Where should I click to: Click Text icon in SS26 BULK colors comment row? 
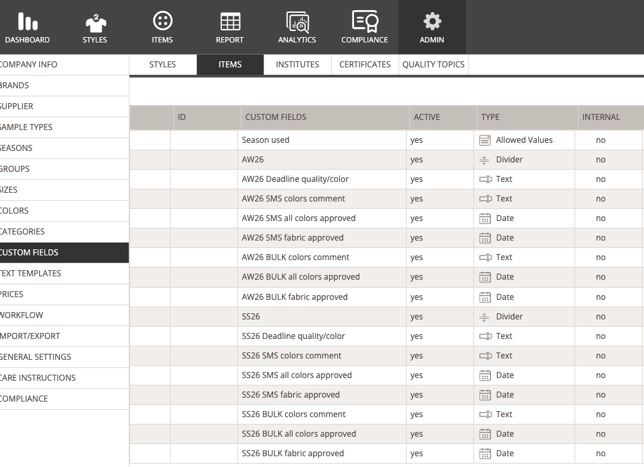(x=485, y=414)
